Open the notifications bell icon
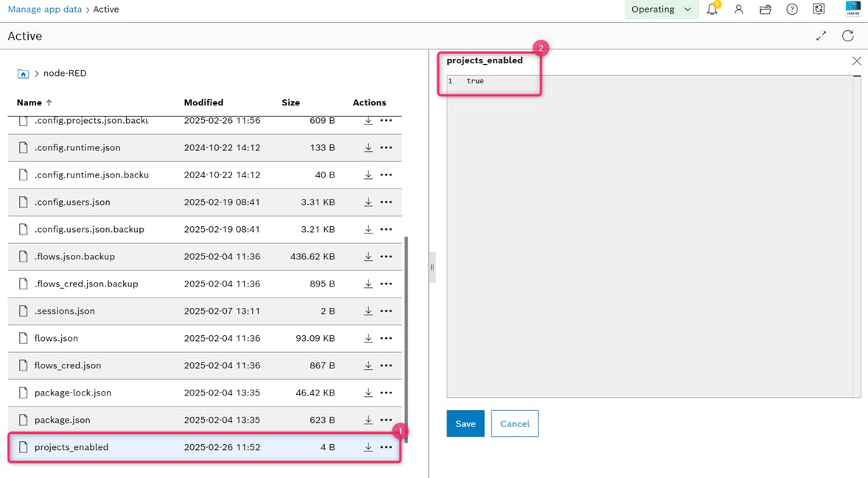Screen dimensions: 868x478 pos(712,10)
